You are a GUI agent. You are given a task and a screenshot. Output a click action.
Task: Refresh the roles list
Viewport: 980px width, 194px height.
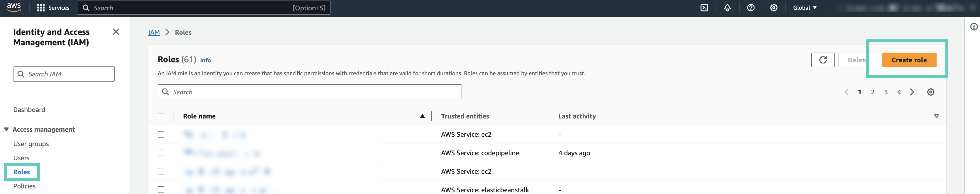823,60
